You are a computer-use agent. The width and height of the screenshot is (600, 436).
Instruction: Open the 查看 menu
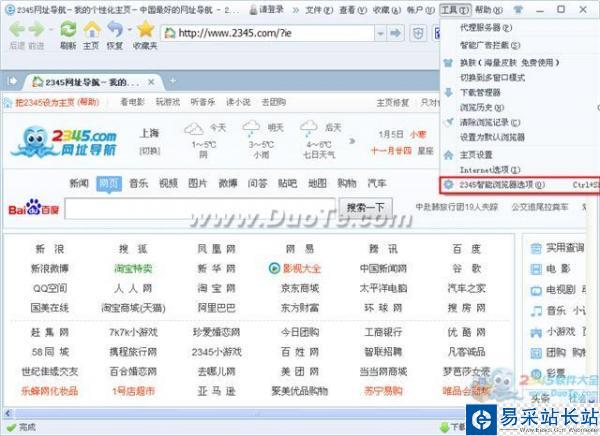pyautogui.click(x=353, y=10)
